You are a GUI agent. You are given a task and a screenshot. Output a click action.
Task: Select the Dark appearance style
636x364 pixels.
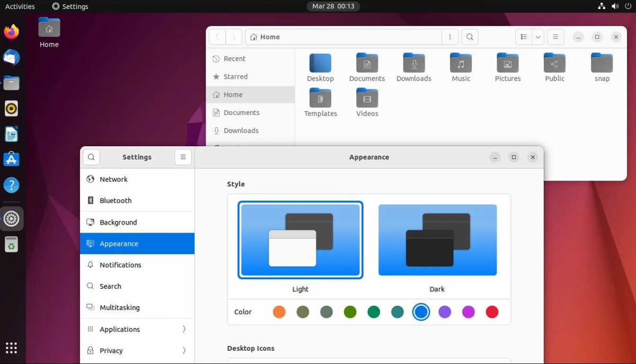click(437, 239)
